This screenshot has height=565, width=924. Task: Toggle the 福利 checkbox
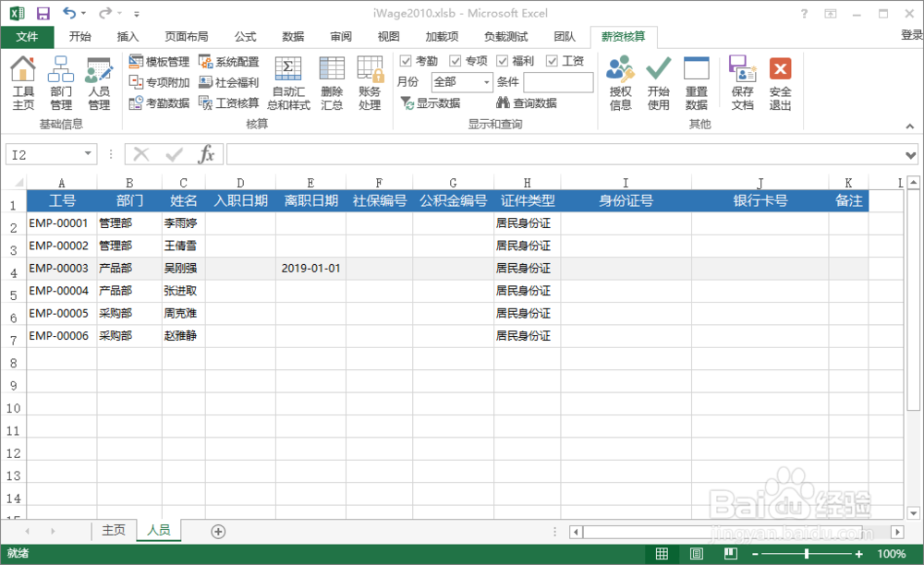tap(502, 61)
